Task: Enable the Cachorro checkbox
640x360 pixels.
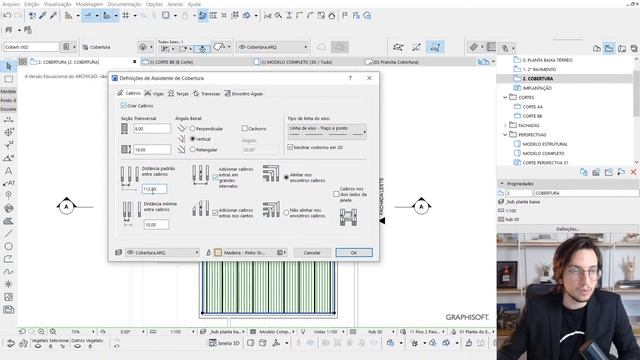Action: point(244,128)
